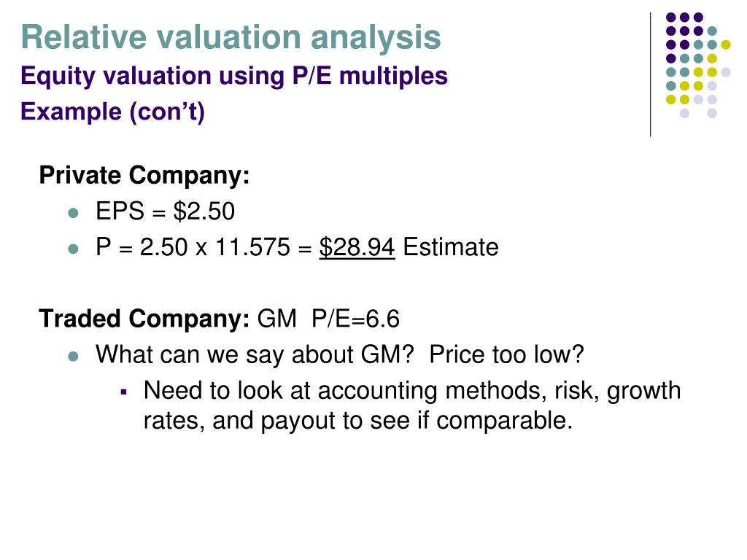The height and width of the screenshot is (560, 747).
Task: Select the bold Traded Company: label
Action: pyautogui.click(x=144, y=319)
